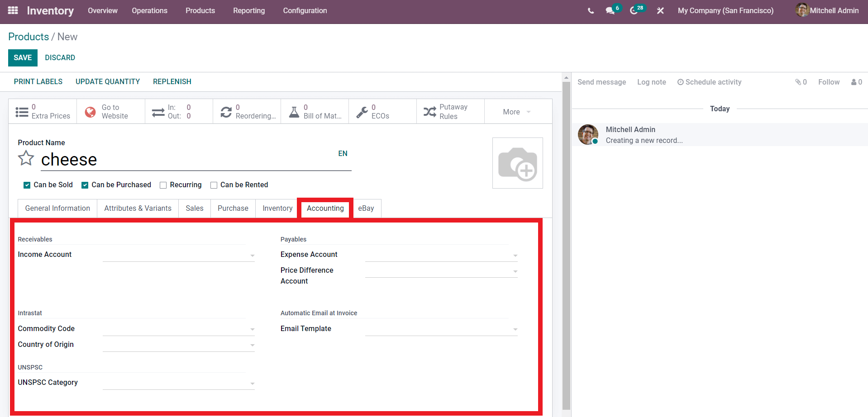This screenshot has width=868, height=417.
Task: Open the conversations chat bubble icon
Action: tap(610, 10)
